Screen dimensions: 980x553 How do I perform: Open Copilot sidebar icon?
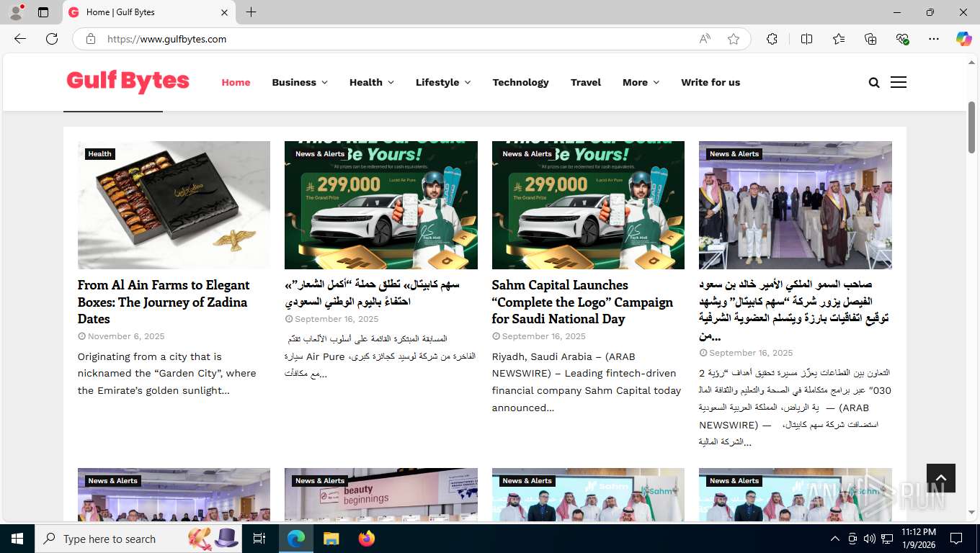coord(964,39)
